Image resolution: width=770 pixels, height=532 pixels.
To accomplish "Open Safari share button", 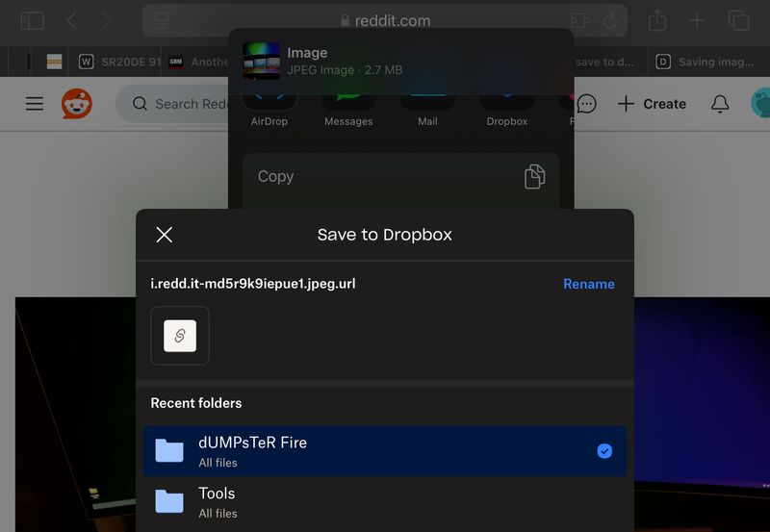I will 657,20.
